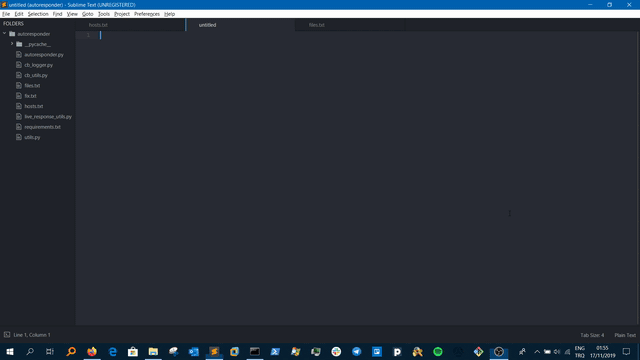This screenshot has width=640, height=360.
Task: Open files.txt from the sidebar
Action: click(32, 86)
